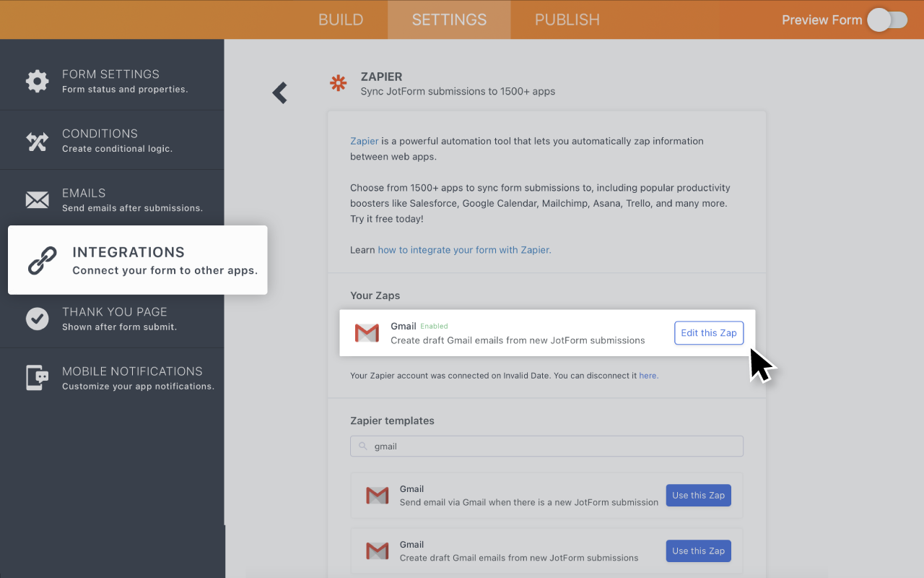Click the back arrow beside Zapier heading
Image resolution: width=924 pixels, height=578 pixels.
coord(279,92)
